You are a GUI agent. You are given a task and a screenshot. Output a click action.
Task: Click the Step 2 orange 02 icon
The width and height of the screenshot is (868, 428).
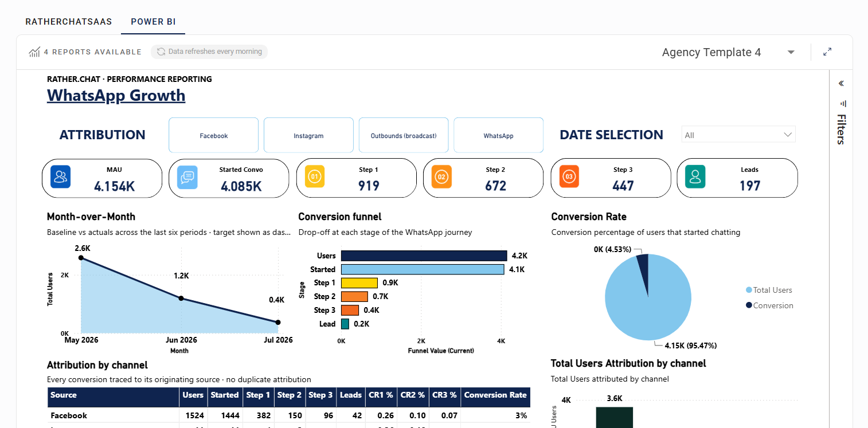pyautogui.click(x=441, y=177)
